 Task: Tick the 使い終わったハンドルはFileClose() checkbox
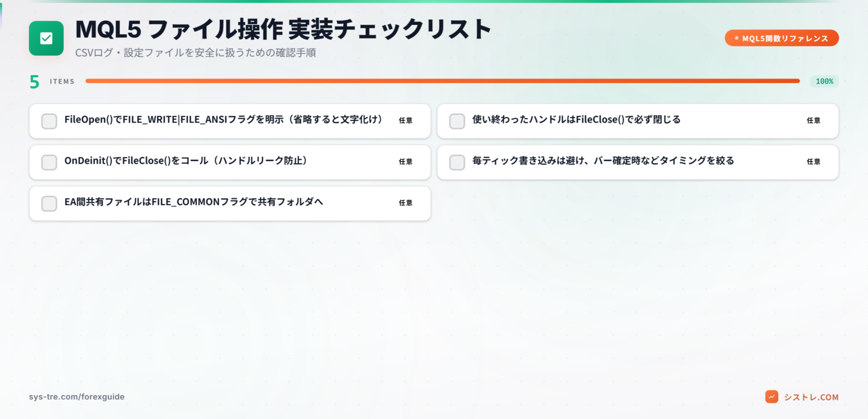coord(457,121)
